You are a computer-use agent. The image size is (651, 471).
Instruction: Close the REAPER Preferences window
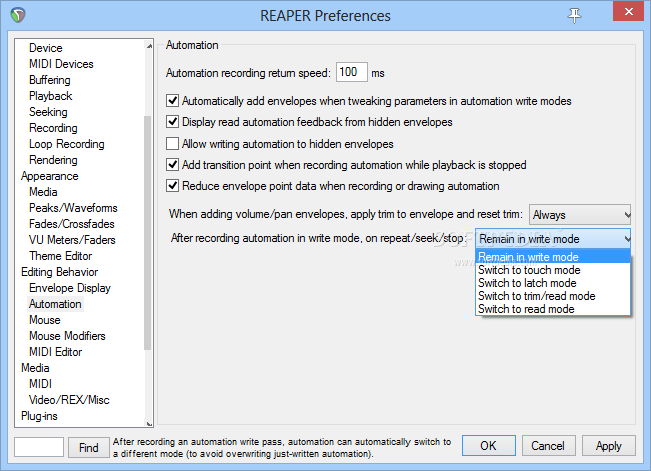[x=629, y=12]
